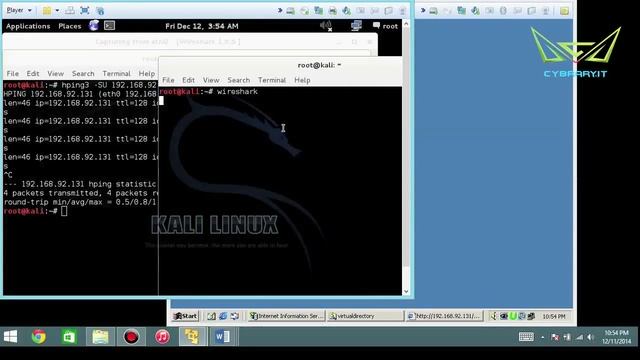The height and width of the screenshot is (360, 640).
Task: Click the CD/DVD device icon in left VM toolbar
Action: point(304,11)
